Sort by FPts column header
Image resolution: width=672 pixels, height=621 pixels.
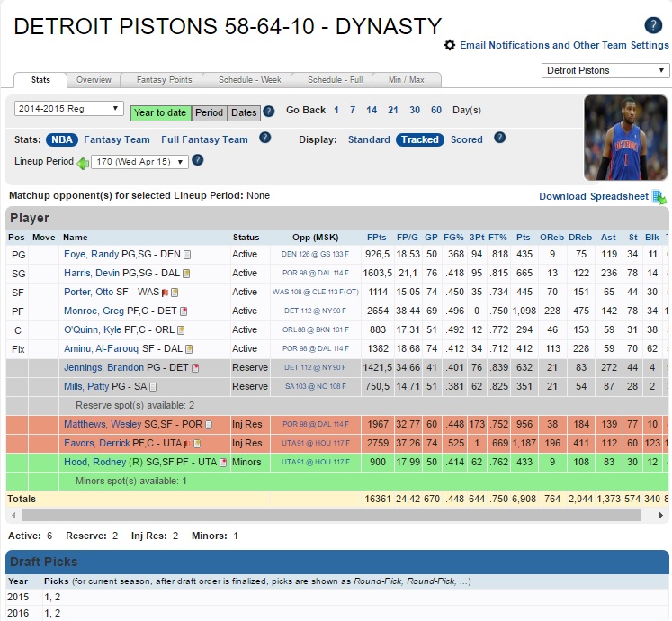[376, 238]
